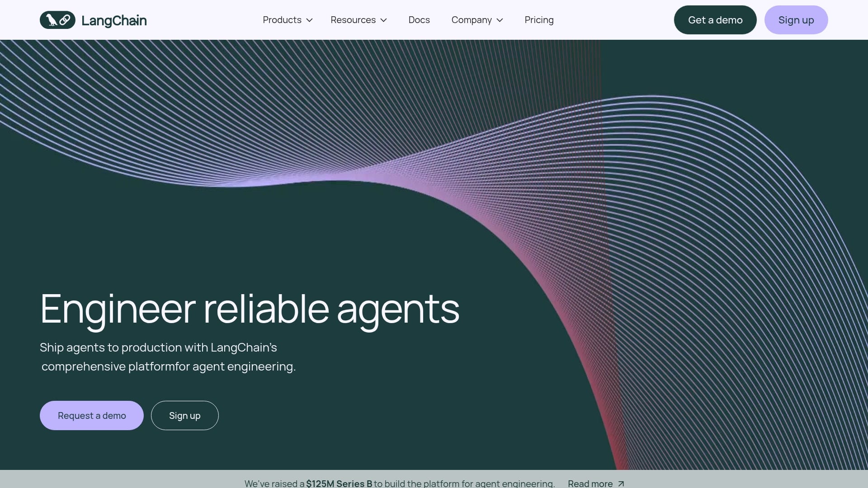Image resolution: width=868 pixels, height=488 pixels.
Task: Expand the Resources chevron arrow
Action: coord(383,20)
